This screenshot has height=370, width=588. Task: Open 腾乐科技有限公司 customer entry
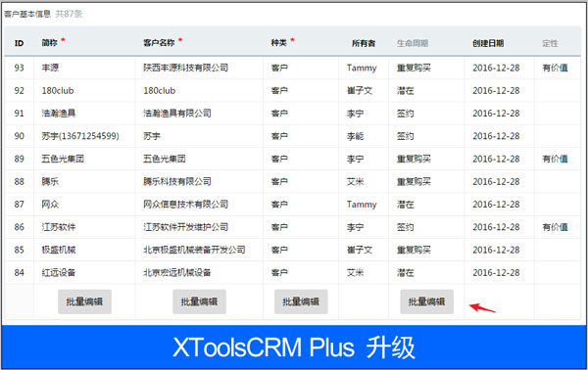click(177, 182)
